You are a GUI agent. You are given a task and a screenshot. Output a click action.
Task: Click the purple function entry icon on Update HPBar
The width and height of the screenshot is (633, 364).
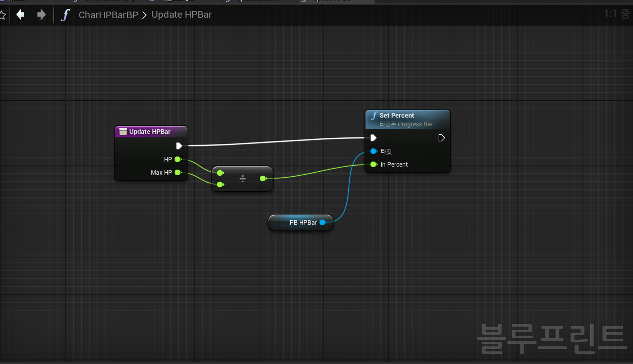pos(123,132)
